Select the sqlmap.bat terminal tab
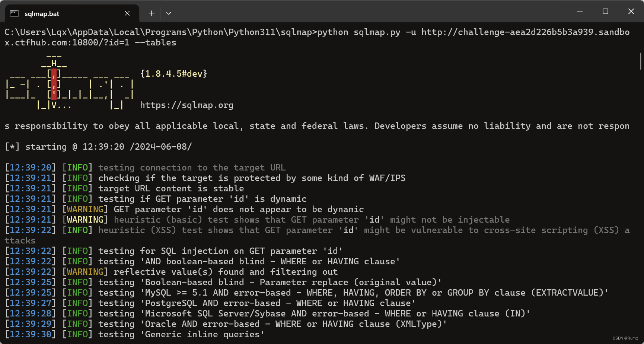644x344 pixels. point(72,13)
